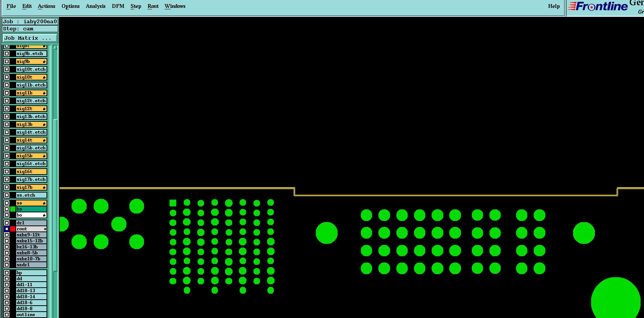Viewport: 644px width, 318px height.
Task: Select the bz16-13b layer name
Action: pos(31,247)
